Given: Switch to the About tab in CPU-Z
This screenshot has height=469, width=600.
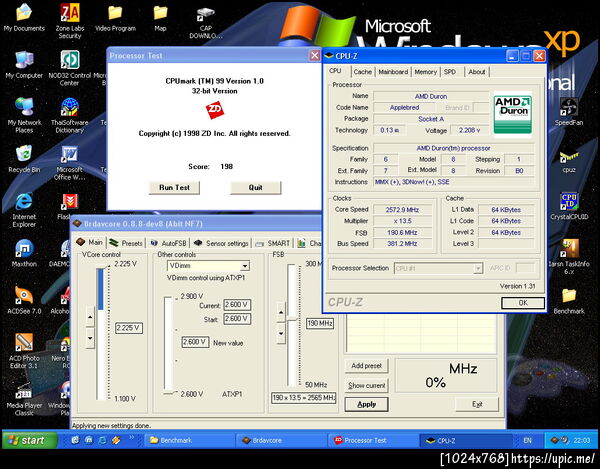Looking at the screenshot, I should [x=476, y=72].
